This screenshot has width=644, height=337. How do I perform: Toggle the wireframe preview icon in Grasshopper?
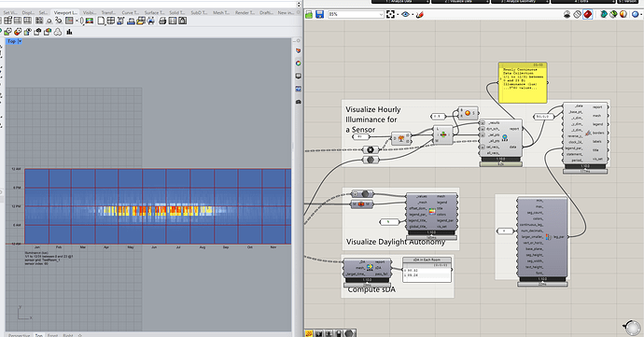577,14
